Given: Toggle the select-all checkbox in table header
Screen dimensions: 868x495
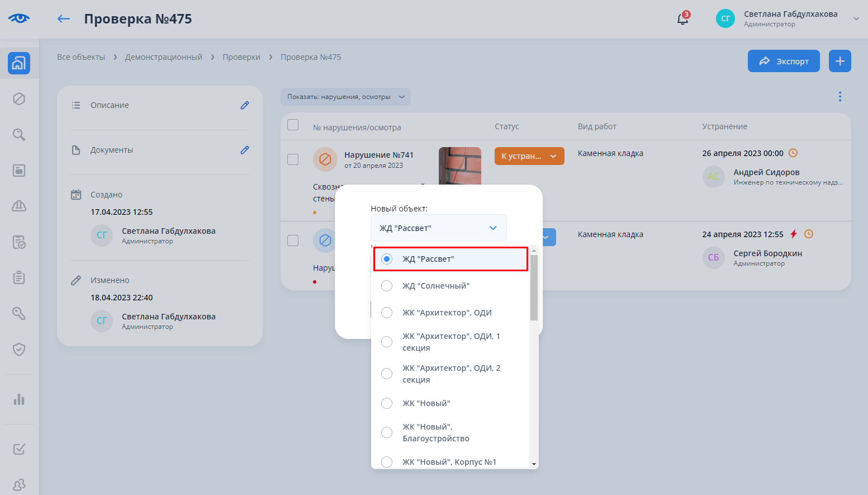Looking at the screenshot, I should 293,125.
